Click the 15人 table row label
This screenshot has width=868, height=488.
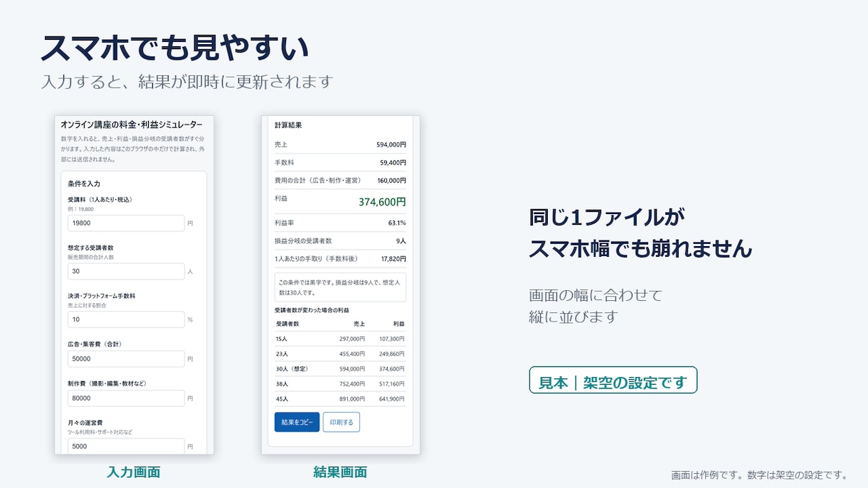[x=281, y=339]
